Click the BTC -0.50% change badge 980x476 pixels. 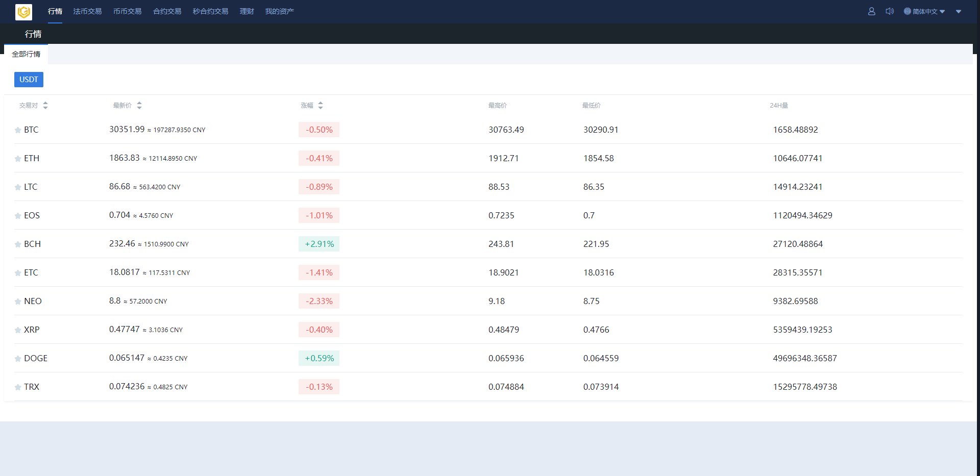tap(319, 130)
